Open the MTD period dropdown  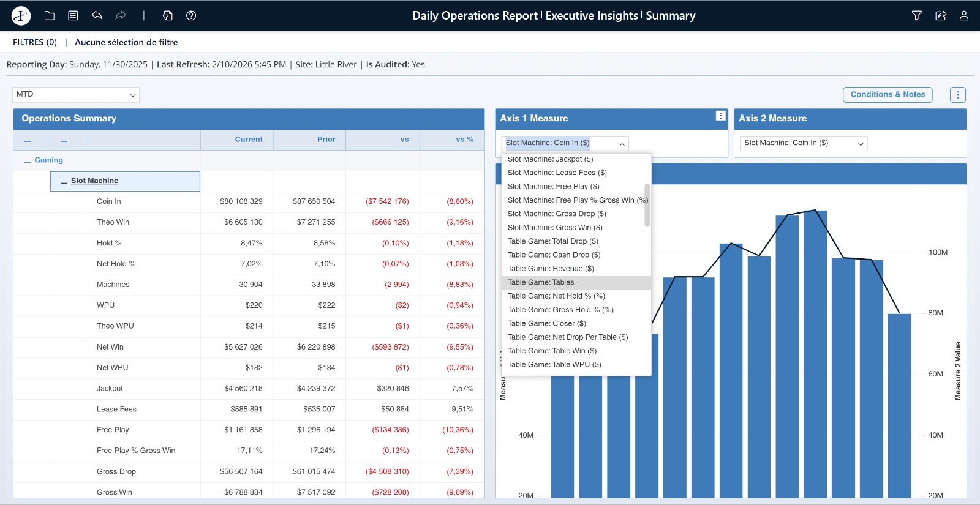coord(76,94)
